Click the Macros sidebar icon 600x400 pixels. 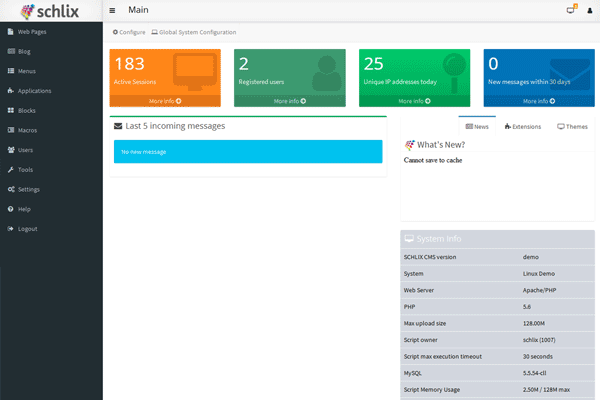point(11,130)
